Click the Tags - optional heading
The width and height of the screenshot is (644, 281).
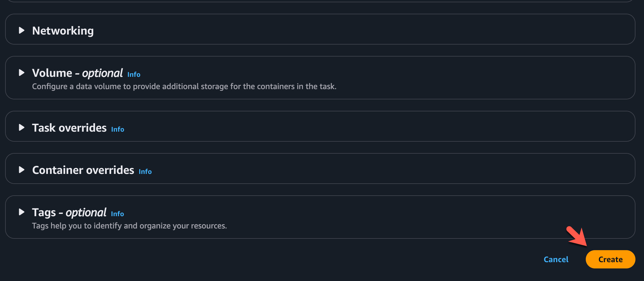coord(69,212)
